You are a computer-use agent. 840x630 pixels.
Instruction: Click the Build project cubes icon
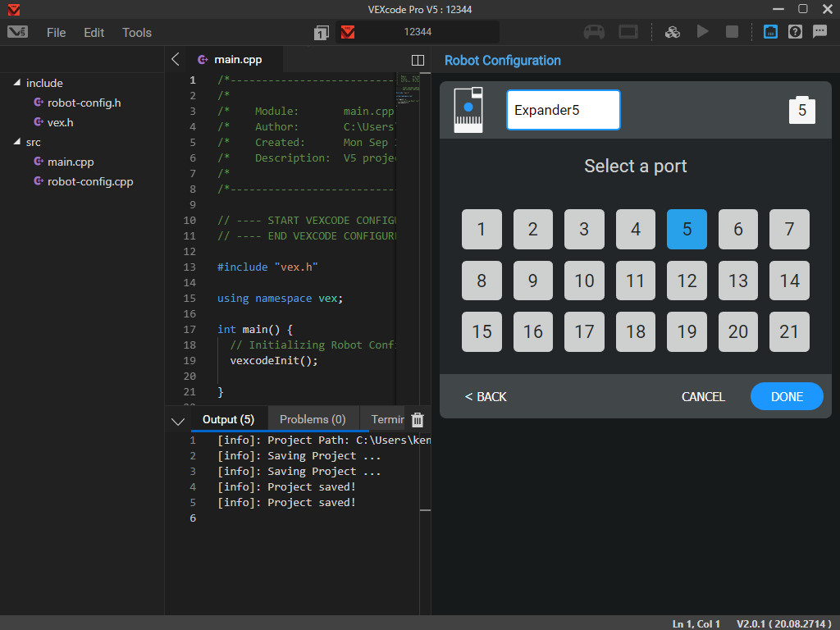coord(673,32)
